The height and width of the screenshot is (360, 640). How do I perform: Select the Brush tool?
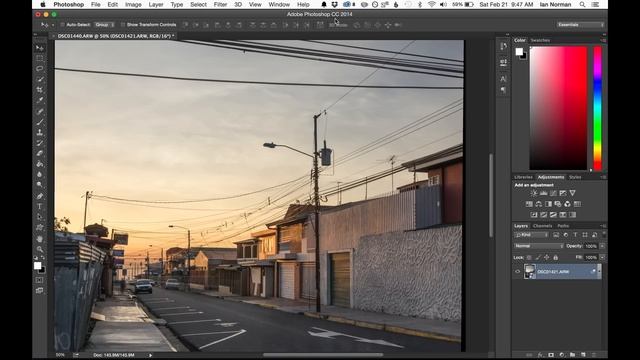click(x=40, y=122)
